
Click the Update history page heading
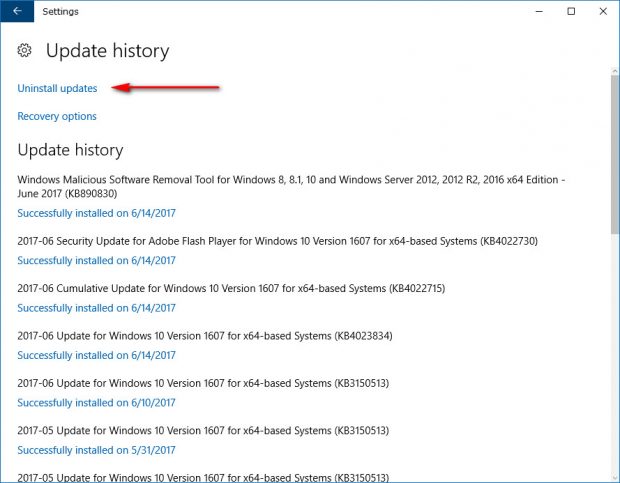[108, 51]
